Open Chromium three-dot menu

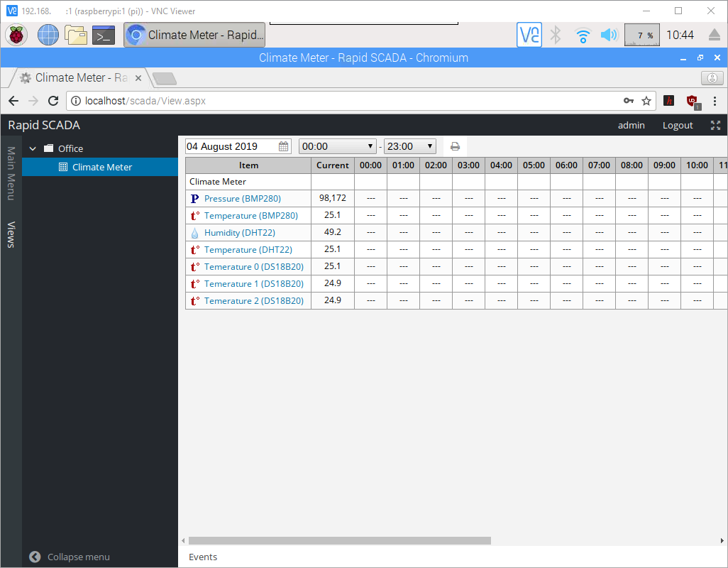715,101
